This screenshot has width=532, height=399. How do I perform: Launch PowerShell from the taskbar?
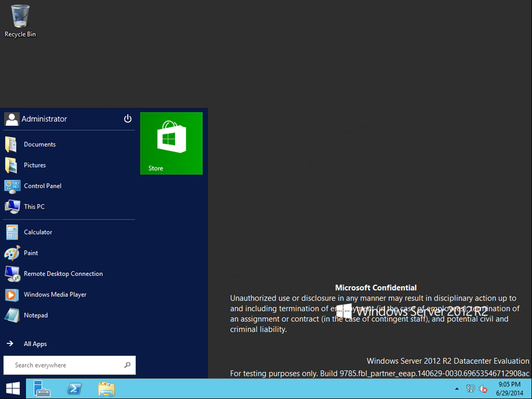pyautogui.click(x=74, y=388)
